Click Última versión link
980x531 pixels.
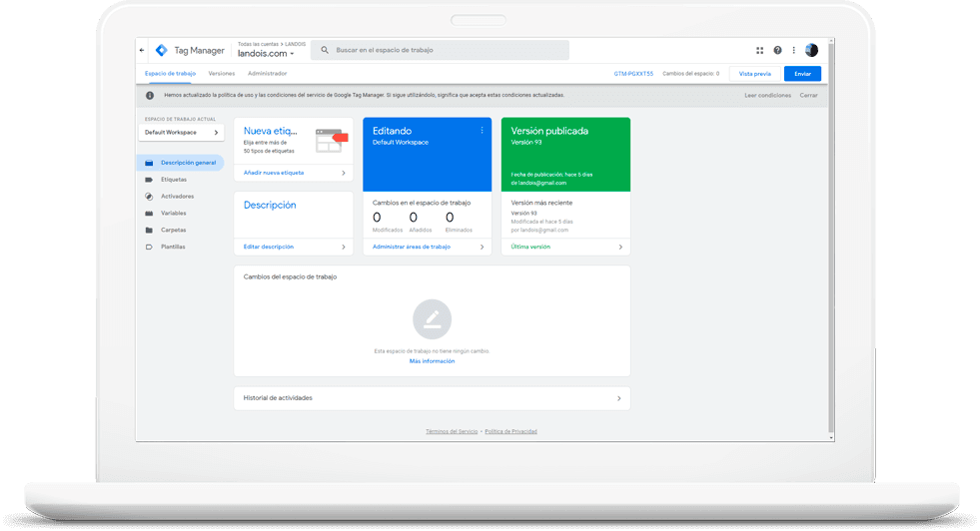(x=530, y=248)
